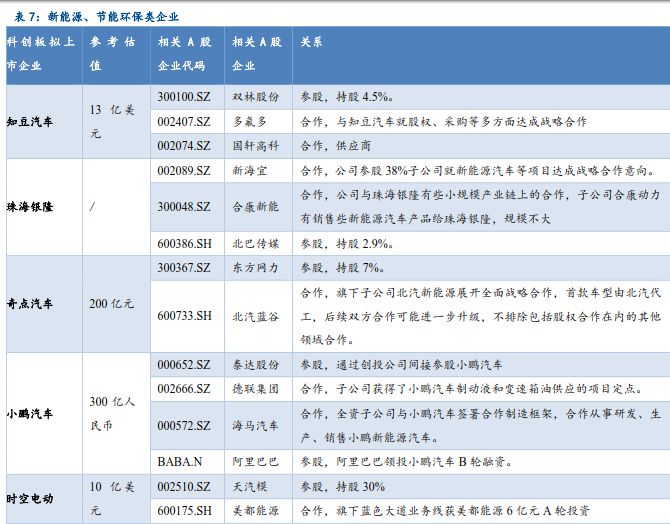This screenshot has height=524, width=670.
Task: Click text 参股，持股 2.9%
Action: pos(347,244)
